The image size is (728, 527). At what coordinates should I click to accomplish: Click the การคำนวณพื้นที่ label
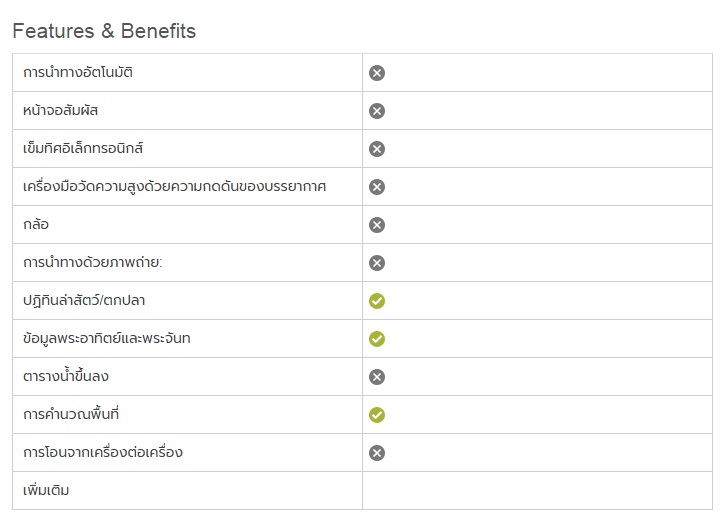point(78,415)
